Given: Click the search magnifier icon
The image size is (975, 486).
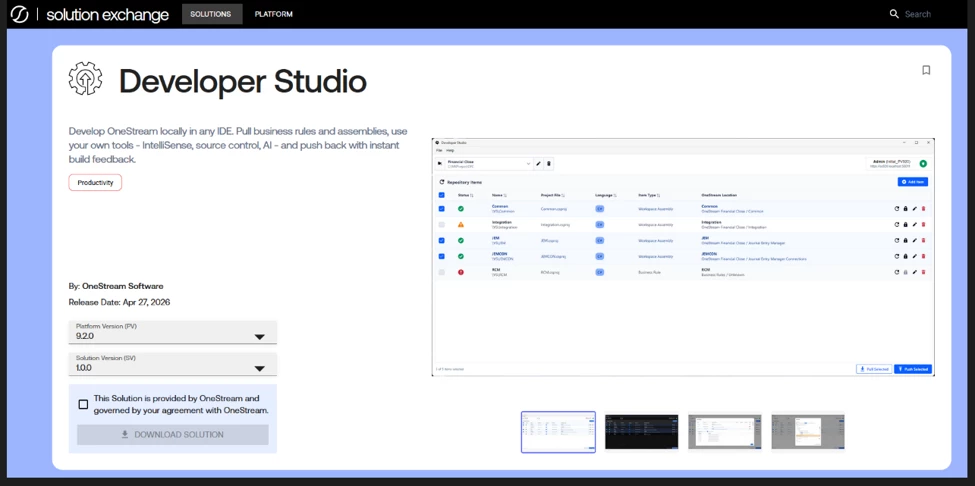Looking at the screenshot, I should point(894,14).
